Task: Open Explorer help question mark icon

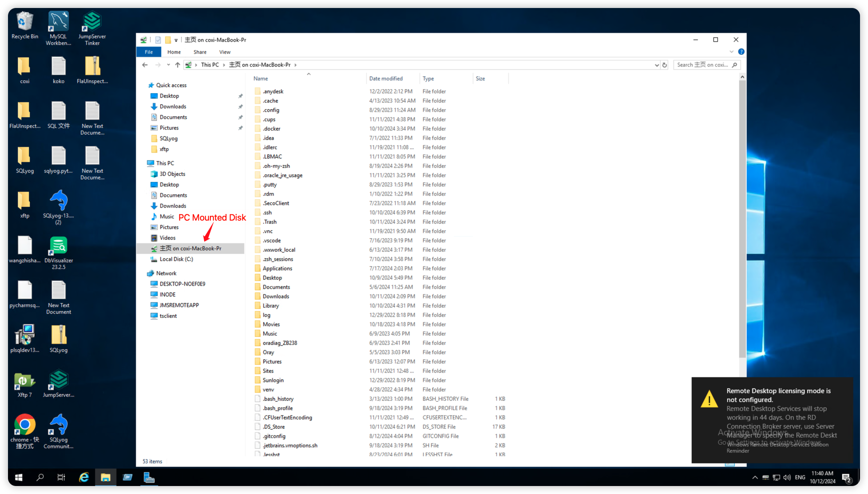Action: 741,52
